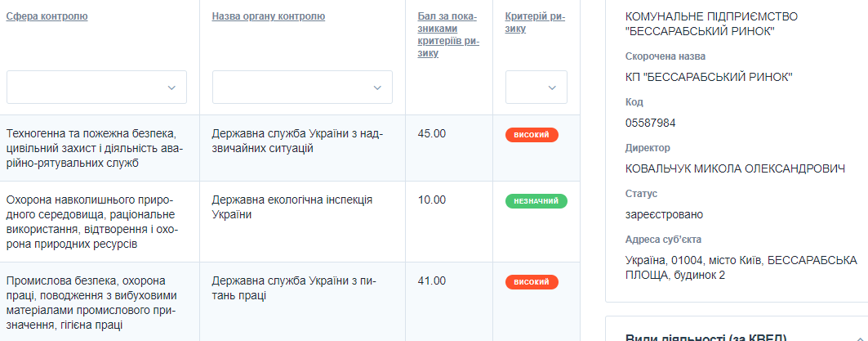Image resolution: width=868 pixels, height=341 pixels.
Task: Click the green незначний risk badge
Action: point(536,201)
